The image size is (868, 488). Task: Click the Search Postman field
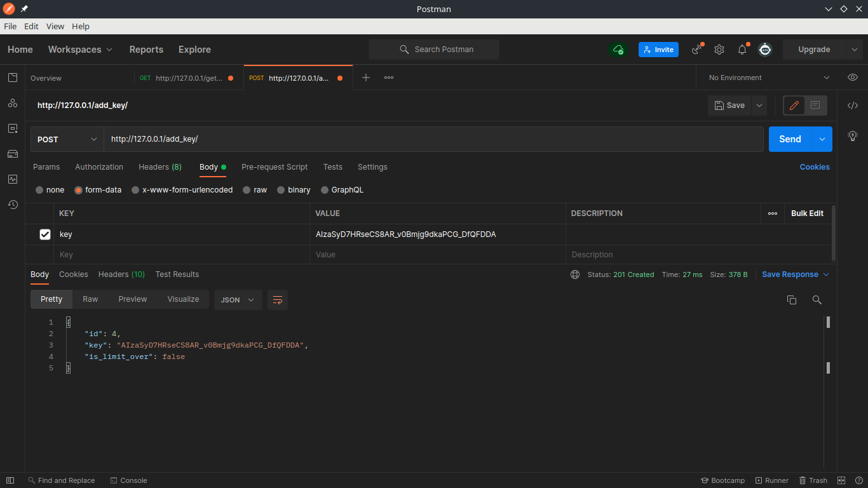(x=434, y=50)
